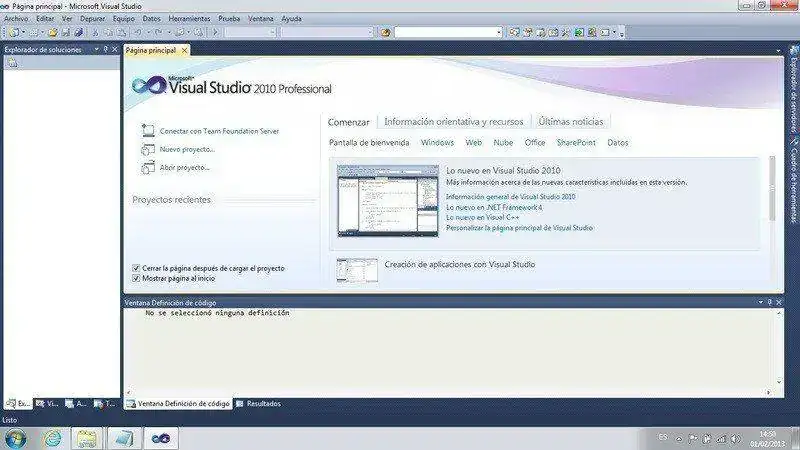Click Conectar con Team Foundation Server link

[x=219, y=131]
